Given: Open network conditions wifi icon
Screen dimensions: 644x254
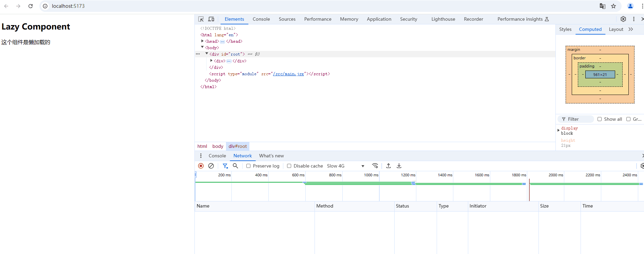Looking at the screenshot, I should (x=375, y=166).
